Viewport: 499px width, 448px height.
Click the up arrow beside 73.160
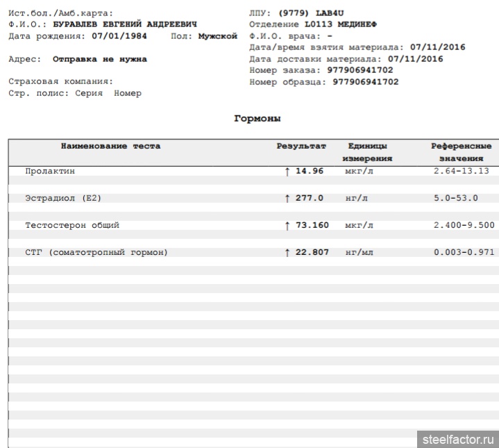tap(287, 226)
